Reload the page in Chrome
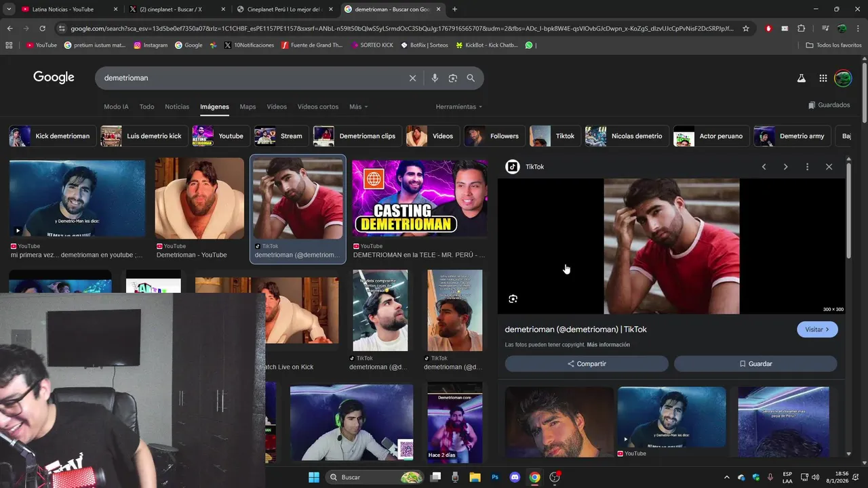This screenshot has width=868, height=488. [42, 28]
